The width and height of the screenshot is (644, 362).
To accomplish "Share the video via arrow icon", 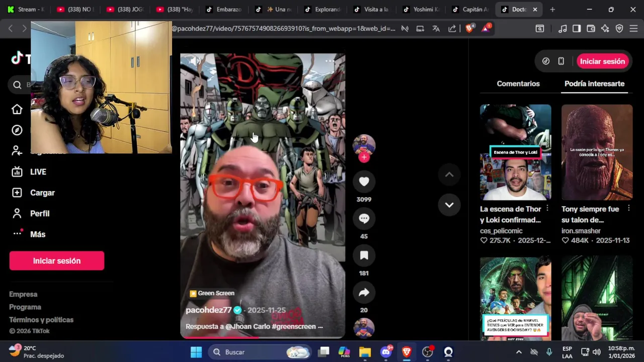I will click(364, 293).
